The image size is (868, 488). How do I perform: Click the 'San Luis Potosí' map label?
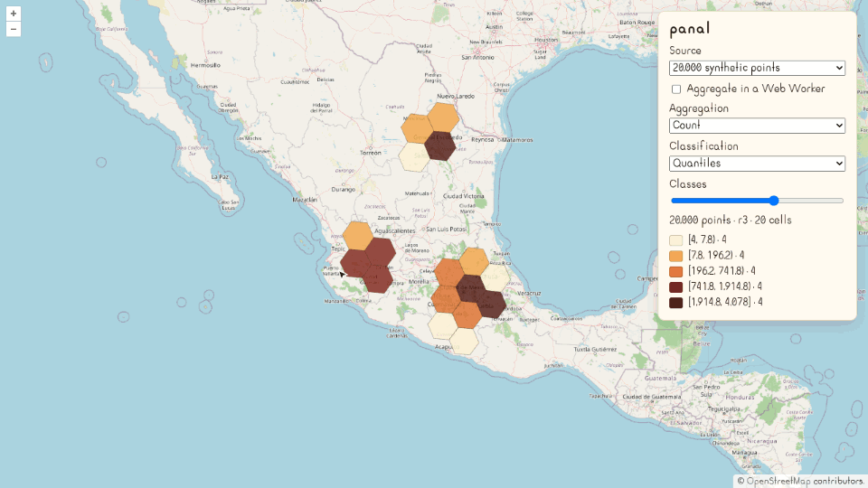[x=447, y=229]
